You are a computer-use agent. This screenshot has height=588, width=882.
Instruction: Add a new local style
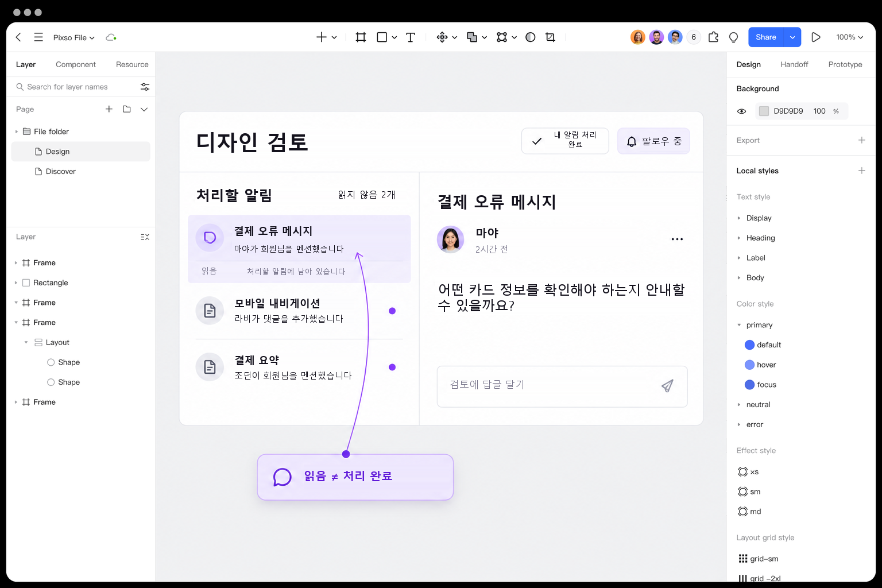coord(861,171)
